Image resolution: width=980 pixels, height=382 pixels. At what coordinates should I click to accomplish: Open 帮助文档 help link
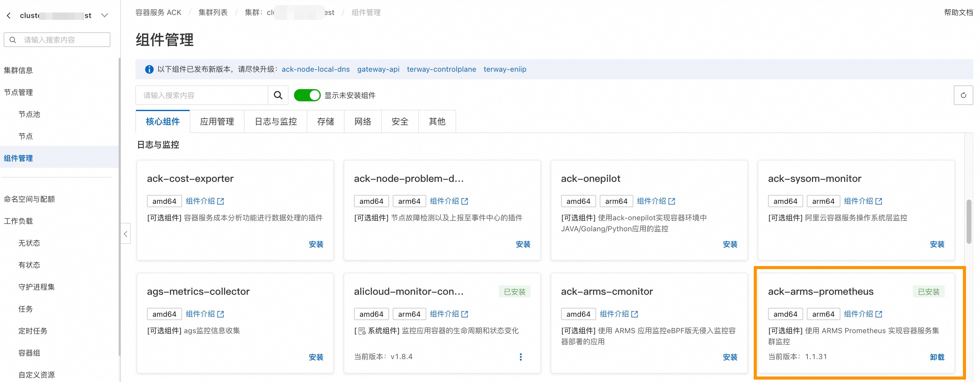pos(958,12)
